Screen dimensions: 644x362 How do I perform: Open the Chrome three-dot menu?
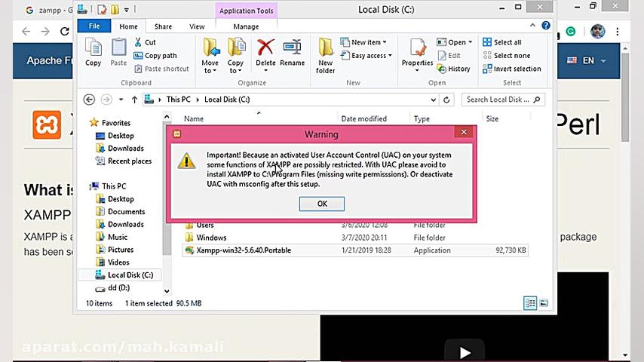click(618, 31)
